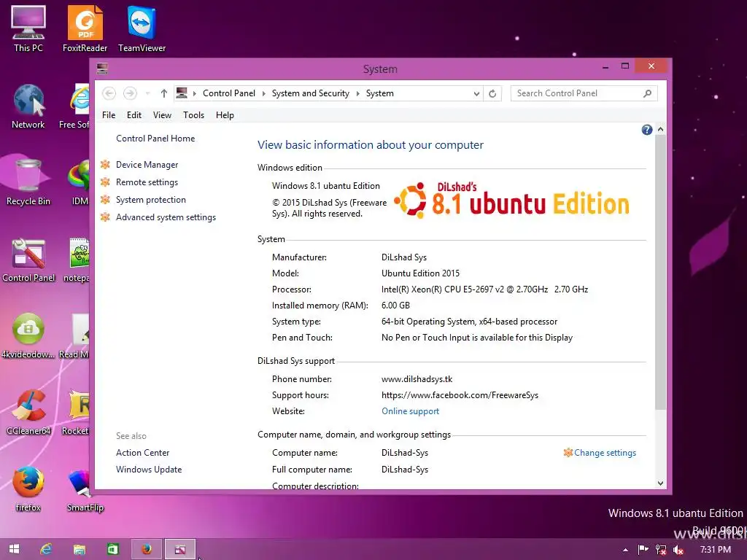747x560 pixels.
Task: Click the www.dilshadsys.tk phone number value
Action: (x=417, y=379)
